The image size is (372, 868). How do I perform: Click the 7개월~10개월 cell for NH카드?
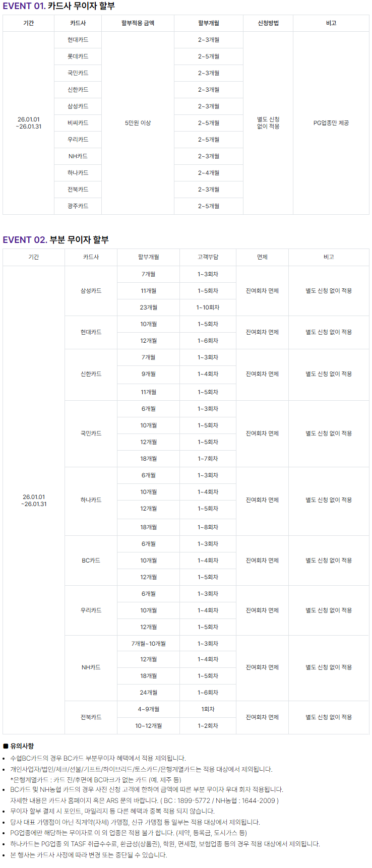click(148, 644)
